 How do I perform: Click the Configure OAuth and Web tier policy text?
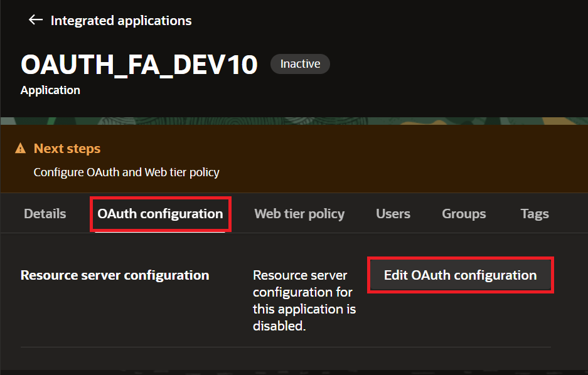[126, 172]
